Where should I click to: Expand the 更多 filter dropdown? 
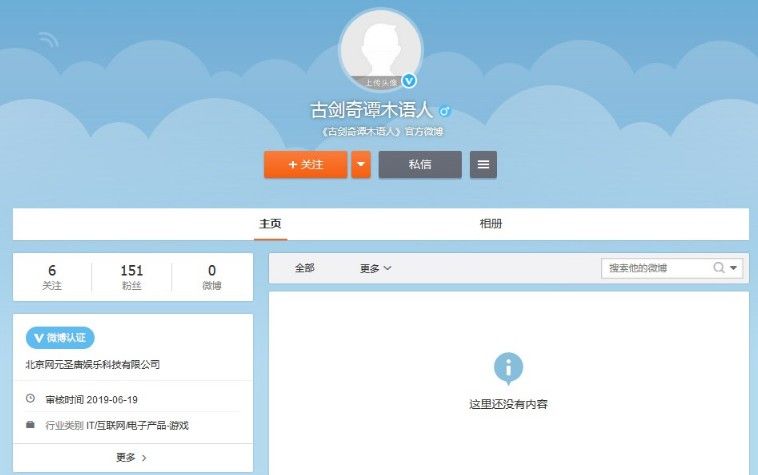pyautogui.click(x=375, y=268)
